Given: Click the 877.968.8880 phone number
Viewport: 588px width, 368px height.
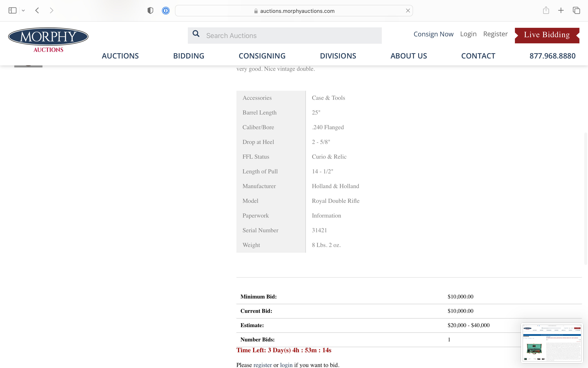Looking at the screenshot, I should tap(552, 56).
